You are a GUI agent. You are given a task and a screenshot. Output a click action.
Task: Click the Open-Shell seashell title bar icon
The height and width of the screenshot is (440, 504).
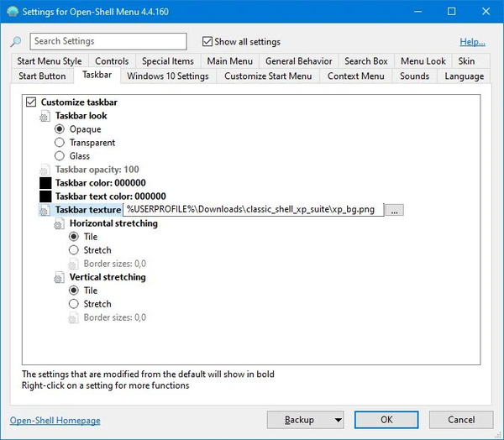click(13, 12)
